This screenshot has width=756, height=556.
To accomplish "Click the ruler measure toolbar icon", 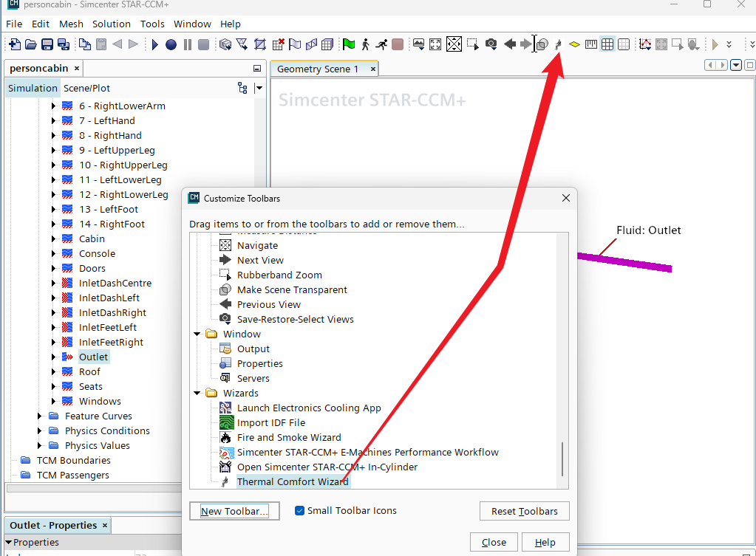I will pos(590,44).
